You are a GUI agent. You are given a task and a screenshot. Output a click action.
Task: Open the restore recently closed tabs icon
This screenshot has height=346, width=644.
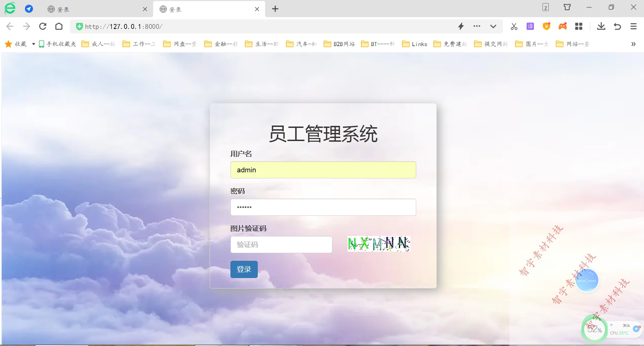pos(617,26)
